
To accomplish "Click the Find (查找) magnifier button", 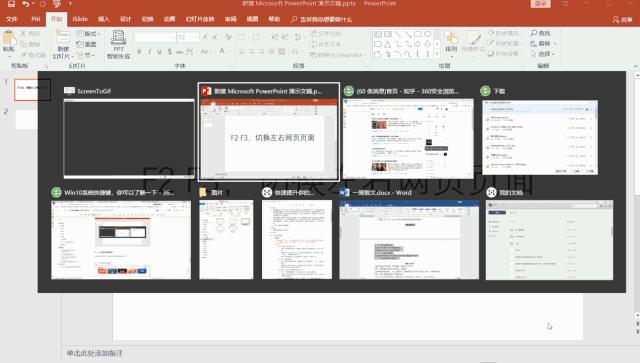I will coord(541,33).
